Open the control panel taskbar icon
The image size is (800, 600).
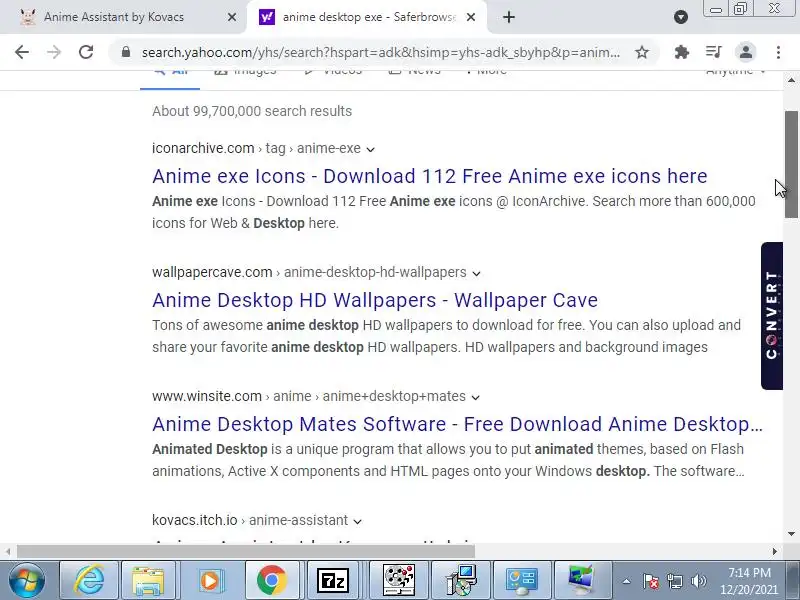click(x=522, y=580)
